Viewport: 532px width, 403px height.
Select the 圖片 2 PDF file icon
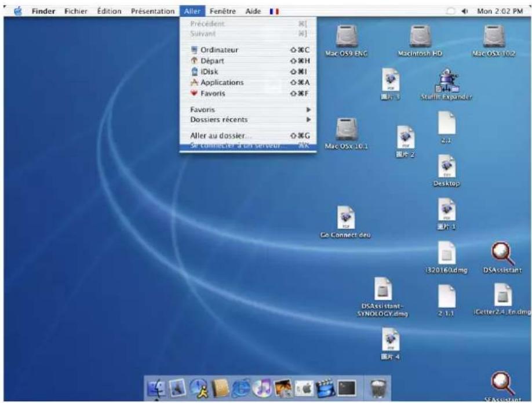click(x=406, y=137)
